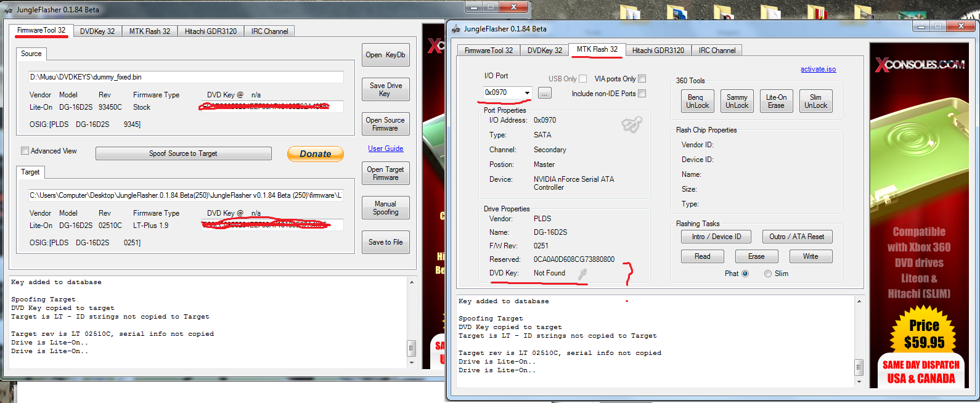Click the Lite-On Erase button
The height and width of the screenshot is (403, 980).
point(776,101)
